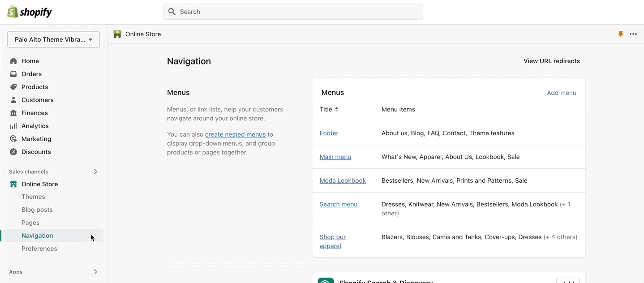The width and height of the screenshot is (644, 283).
Task: Click the Discounts badge icon
Action: [x=13, y=152]
